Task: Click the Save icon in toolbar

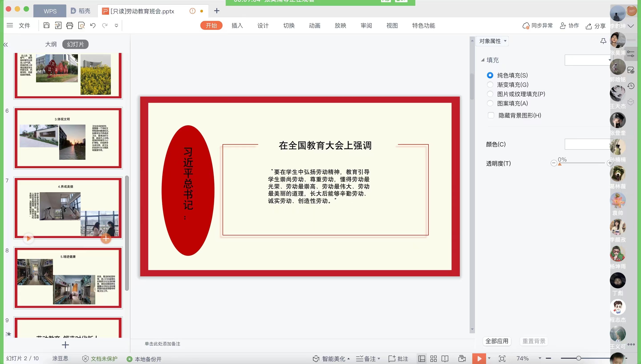Action: tap(46, 25)
